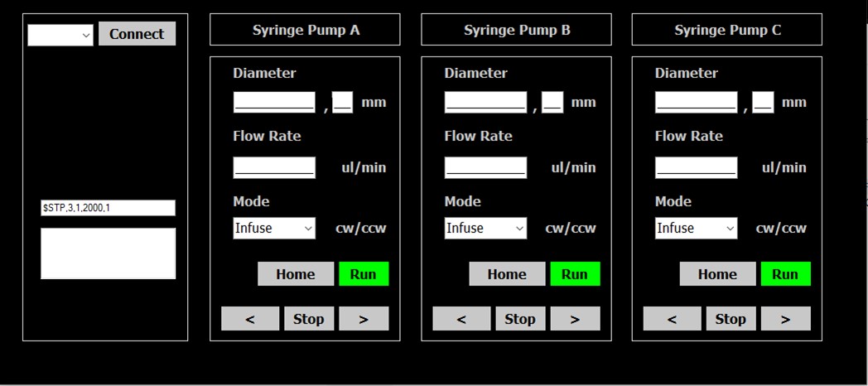Click the Connect button

[x=137, y=34]
